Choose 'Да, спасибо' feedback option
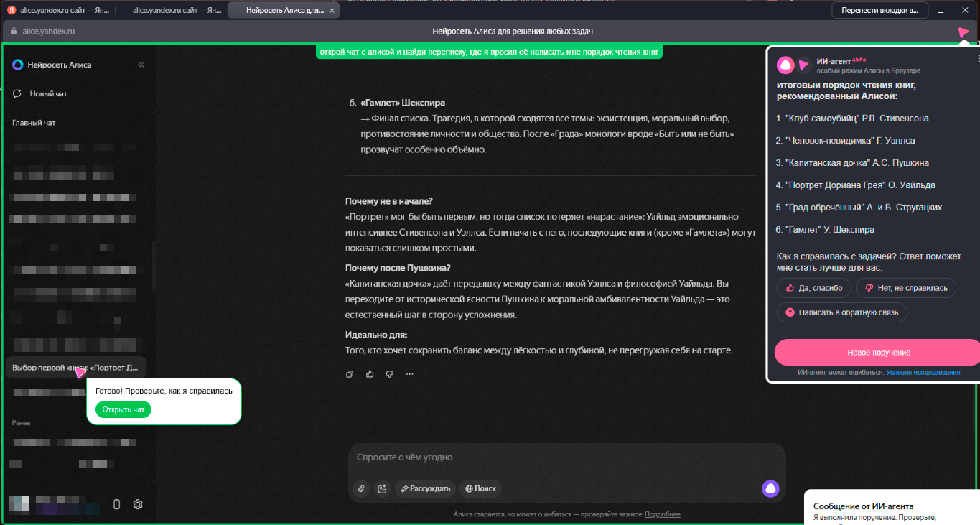 (x=814, y=288)
